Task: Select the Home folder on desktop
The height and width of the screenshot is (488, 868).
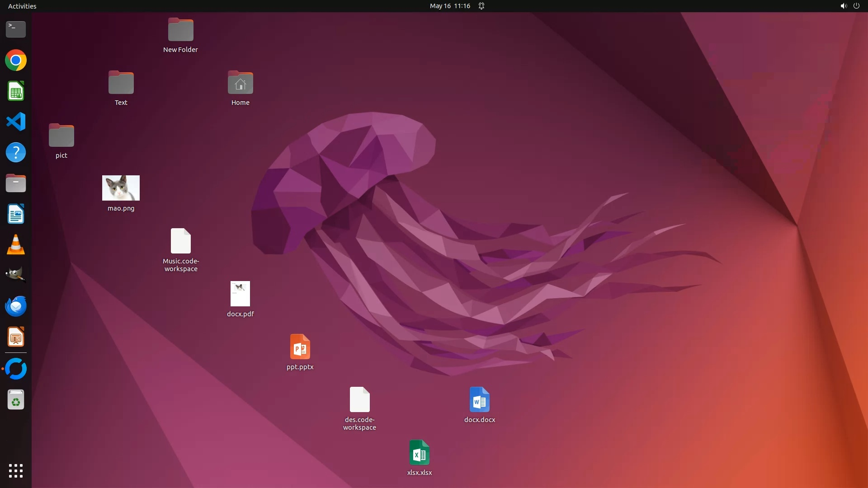Action: pyautogui.click(x=240, y=83)
